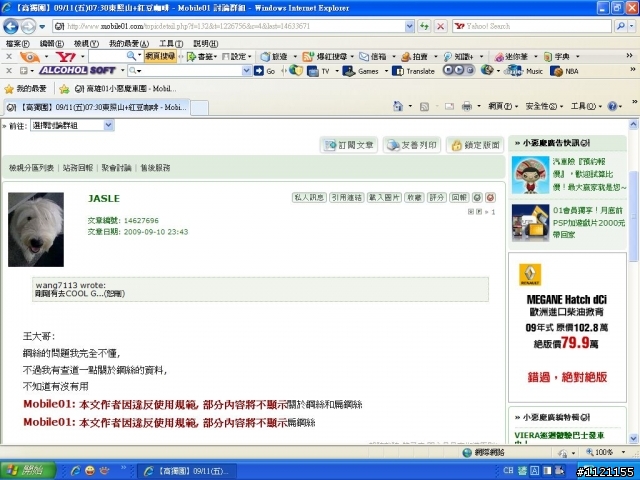This screenshot has height=480, width=640.
Task: Open a new blank tab
Action: point(200,108)
